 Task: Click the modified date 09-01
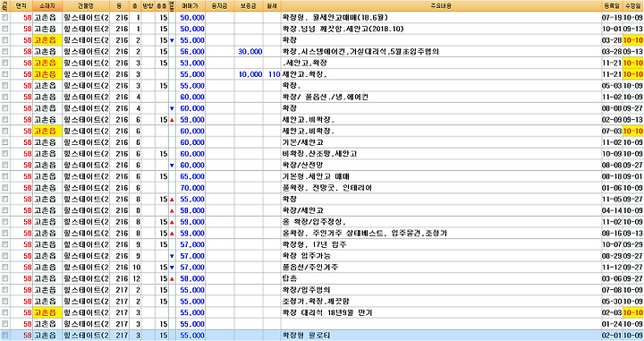633,176
